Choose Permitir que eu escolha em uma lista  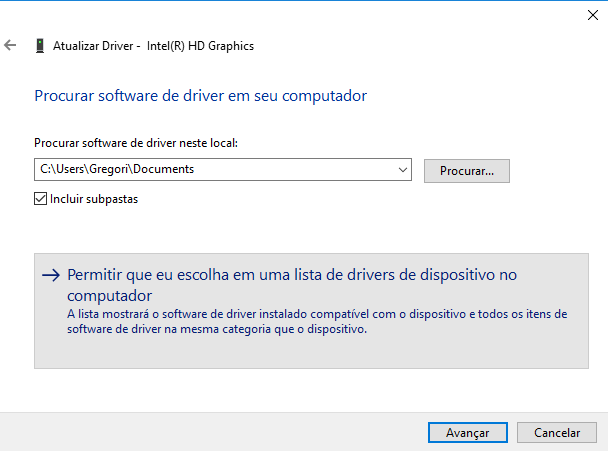pos(292,285)
